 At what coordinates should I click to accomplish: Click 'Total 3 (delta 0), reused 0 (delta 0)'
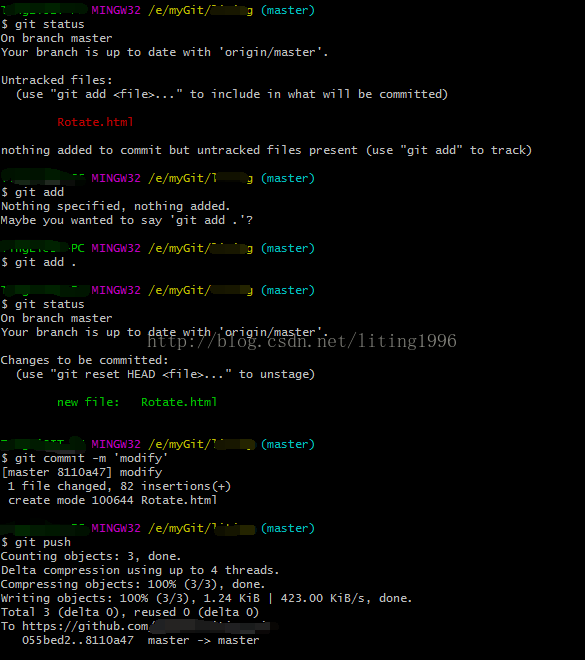click(x=130, y=612)
